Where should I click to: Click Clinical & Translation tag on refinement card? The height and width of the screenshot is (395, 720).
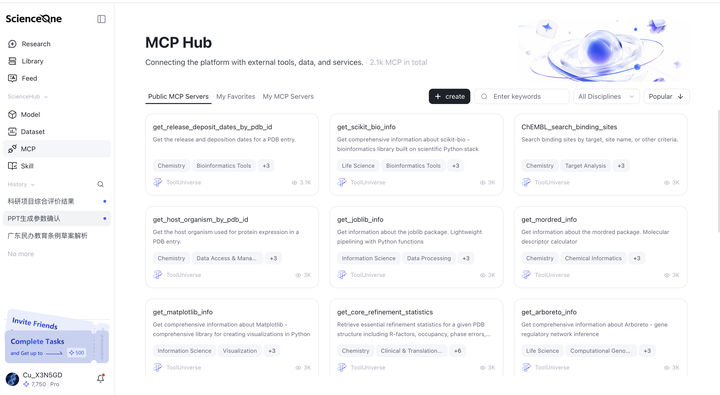[411, 351]
